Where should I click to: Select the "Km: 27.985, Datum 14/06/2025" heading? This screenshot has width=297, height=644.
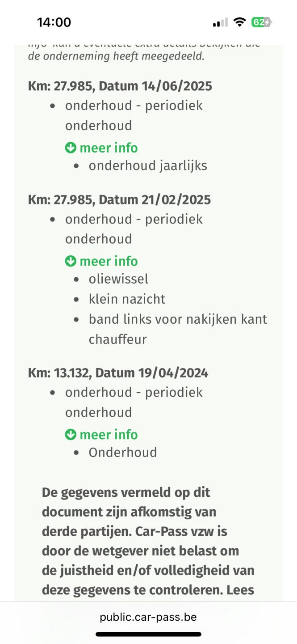pyautogui.click(x=120, y=86)
